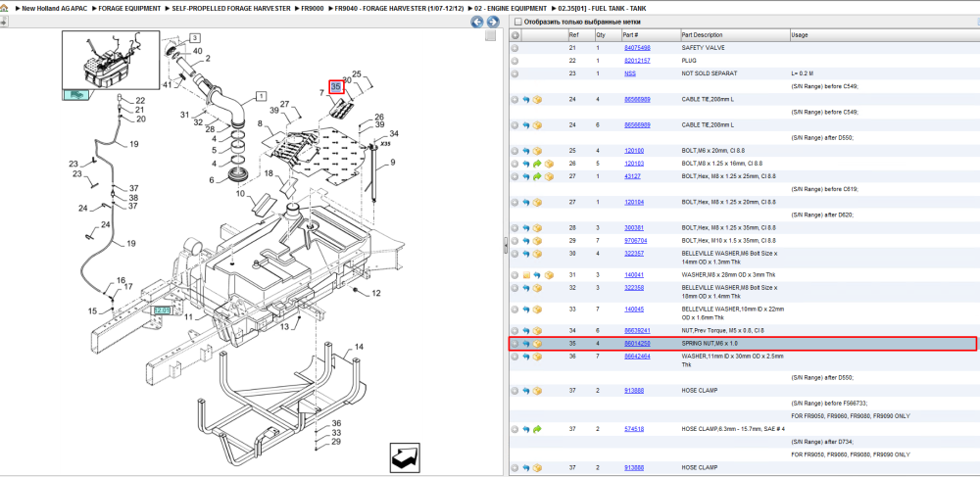Image resolution: width=980 pixels, height=477 pixels.
Task: Toggle marker circle for part 120100 row
Action: (515, 151)
